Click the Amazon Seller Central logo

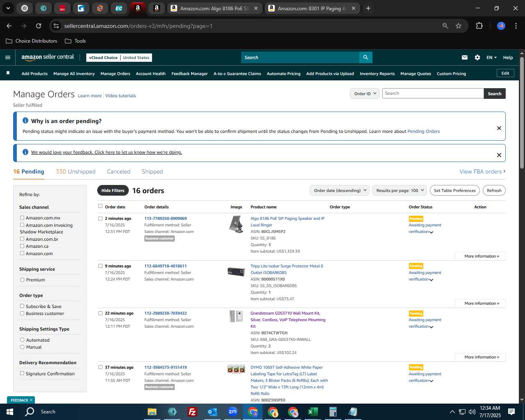(x=48, y=57)
